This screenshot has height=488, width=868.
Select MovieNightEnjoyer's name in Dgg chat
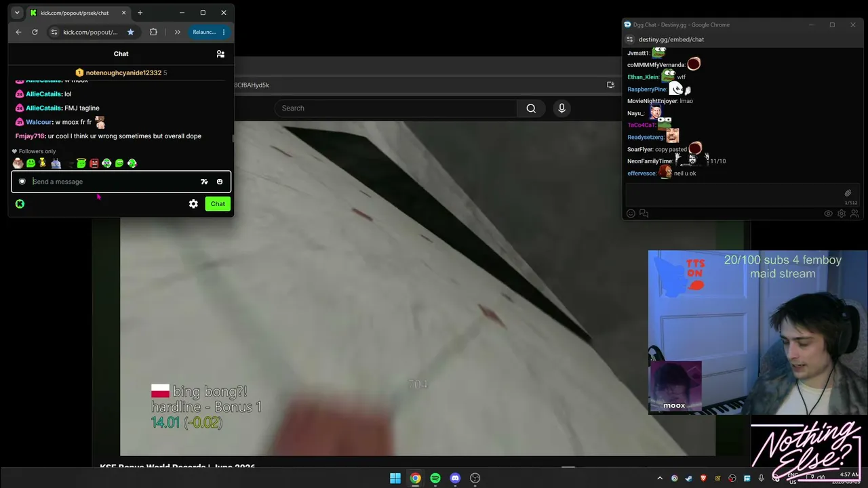652,101
